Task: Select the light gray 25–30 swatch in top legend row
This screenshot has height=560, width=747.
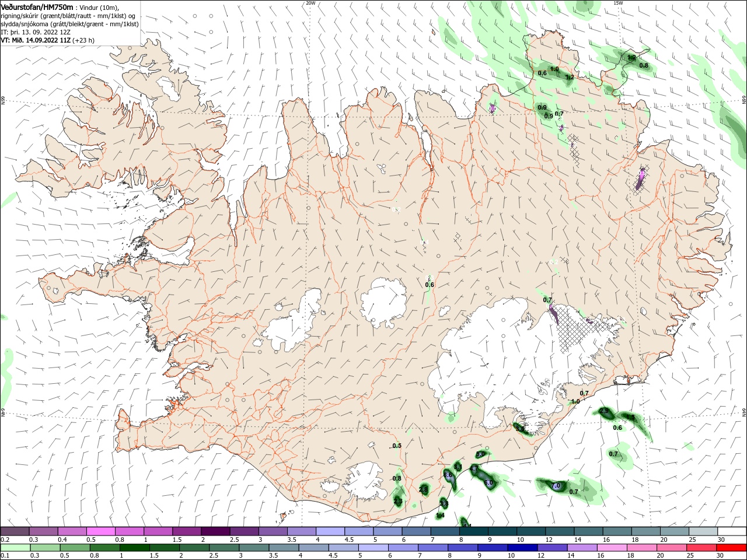Action: point(704,531)
